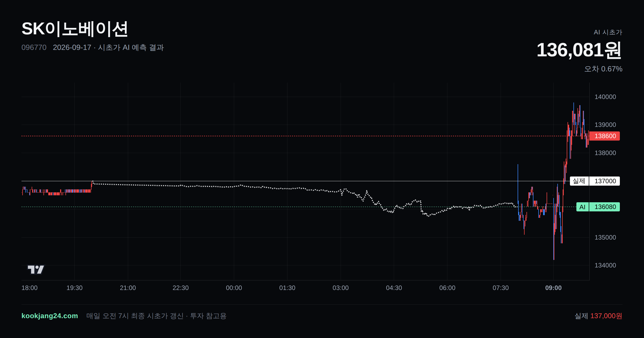Click the red 138600 price tag
Image resolution: width=644 pixels, height=338 pixels.
click(x=605, y=136)
